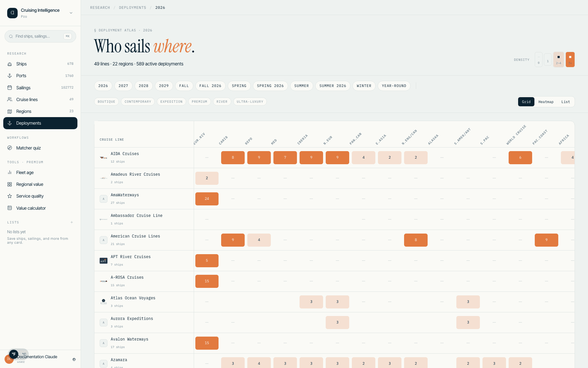Open the Ships section via its icon

(x=10, y=64)
